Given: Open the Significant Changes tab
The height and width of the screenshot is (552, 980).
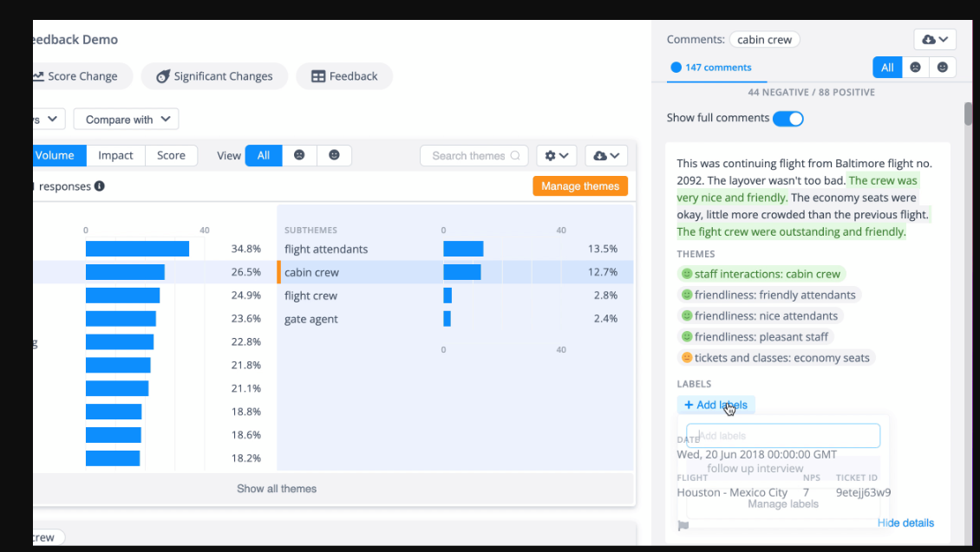Looking at the screenshot, I should click(x=214, y=76).
